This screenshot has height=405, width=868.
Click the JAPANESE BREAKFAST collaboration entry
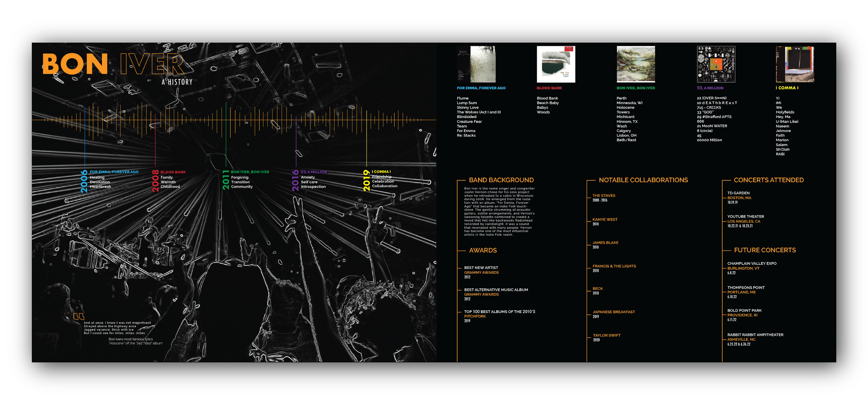pyautogui.click(x=614, y=314)
